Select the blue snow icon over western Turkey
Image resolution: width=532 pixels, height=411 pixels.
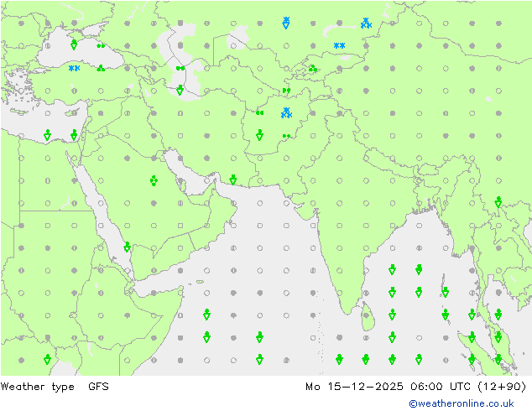74,68
